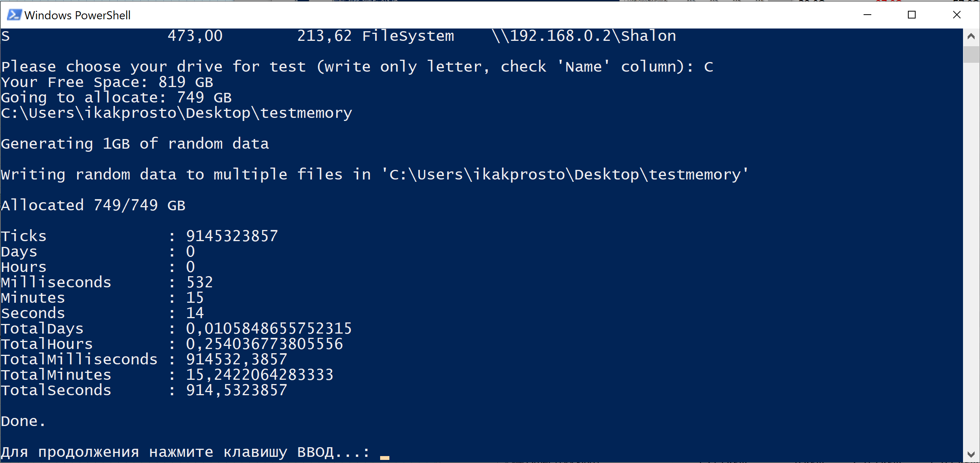Click the Windows PowerShell title text
980x463 pixels.
tap(77, 15)
